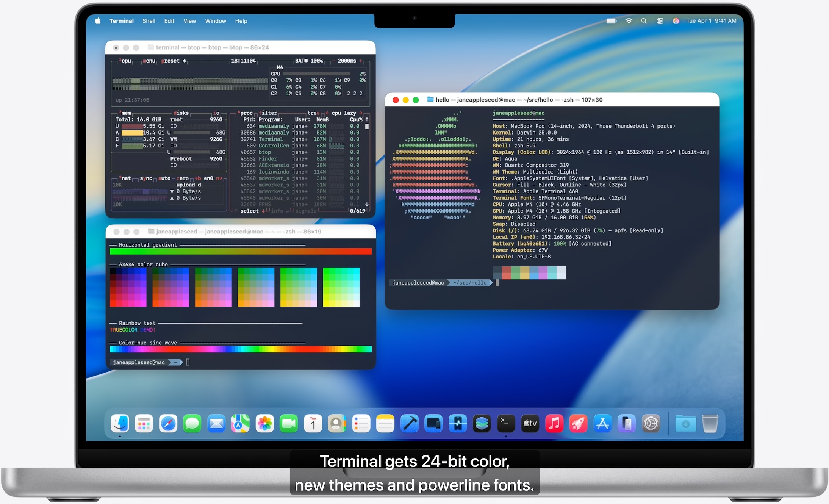The width and height of the screenshot is (829, 504).
Task: Click the red swatch in neofetch palette
Action: [x=506, y=273]
